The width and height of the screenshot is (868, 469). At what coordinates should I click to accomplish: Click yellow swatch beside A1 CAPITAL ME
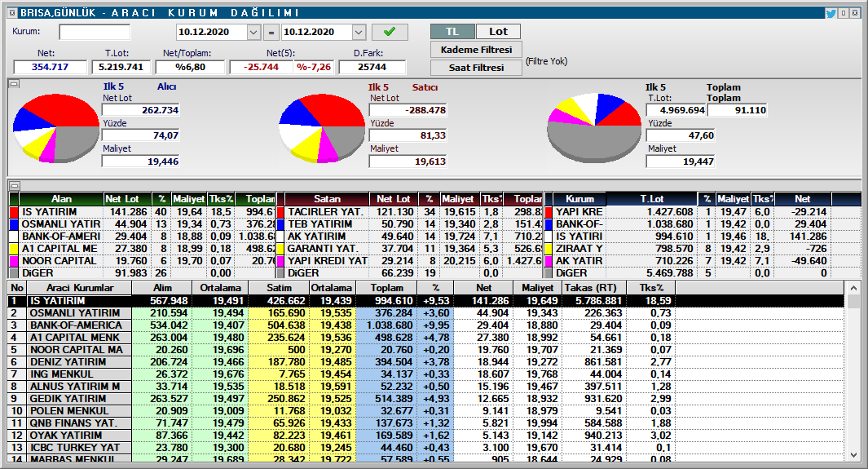[x=15, y=249]
